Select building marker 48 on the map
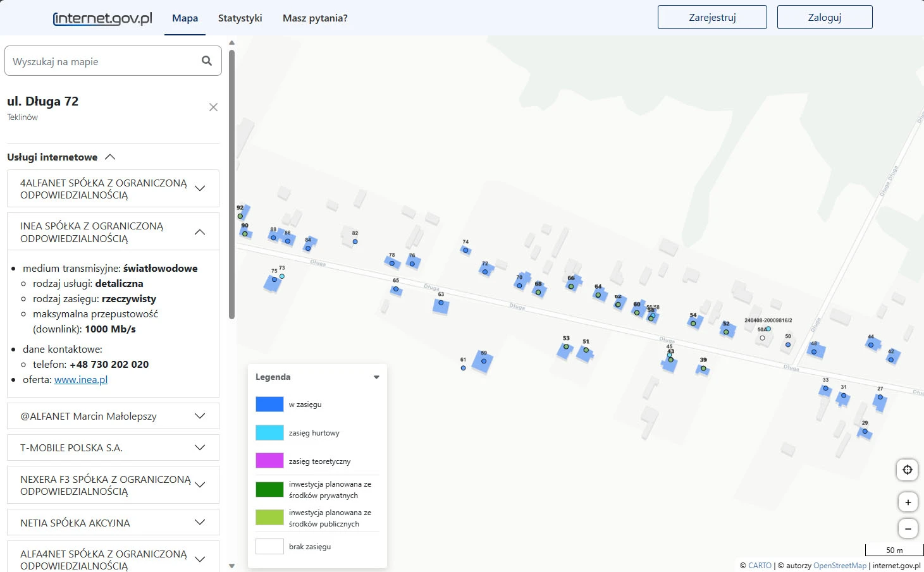The height and width of the screenshot is (572, 924). pyautogui.click(x=814, y=351)
